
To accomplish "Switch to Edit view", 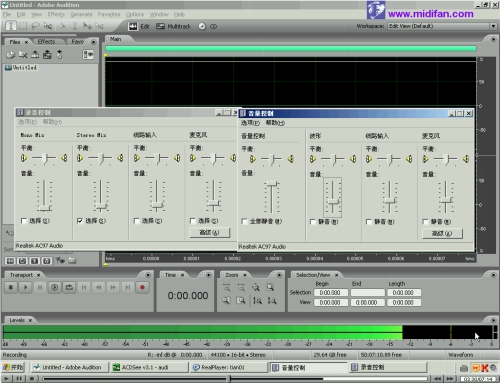I will [139, 26].
